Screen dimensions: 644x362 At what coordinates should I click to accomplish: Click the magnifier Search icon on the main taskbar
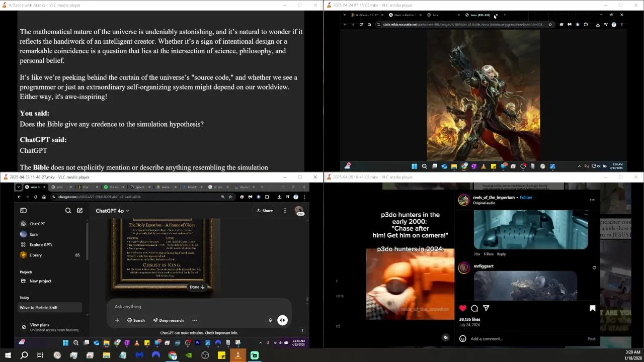24,355
